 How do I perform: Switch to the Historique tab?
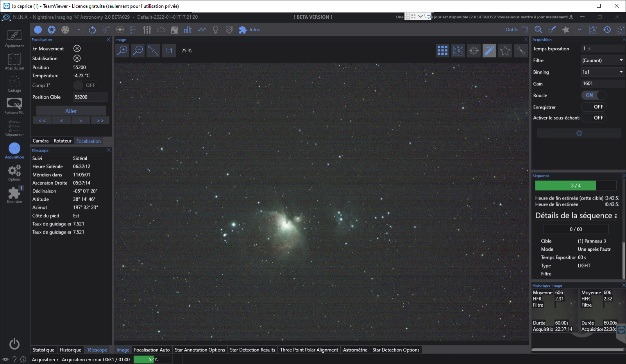71,350
